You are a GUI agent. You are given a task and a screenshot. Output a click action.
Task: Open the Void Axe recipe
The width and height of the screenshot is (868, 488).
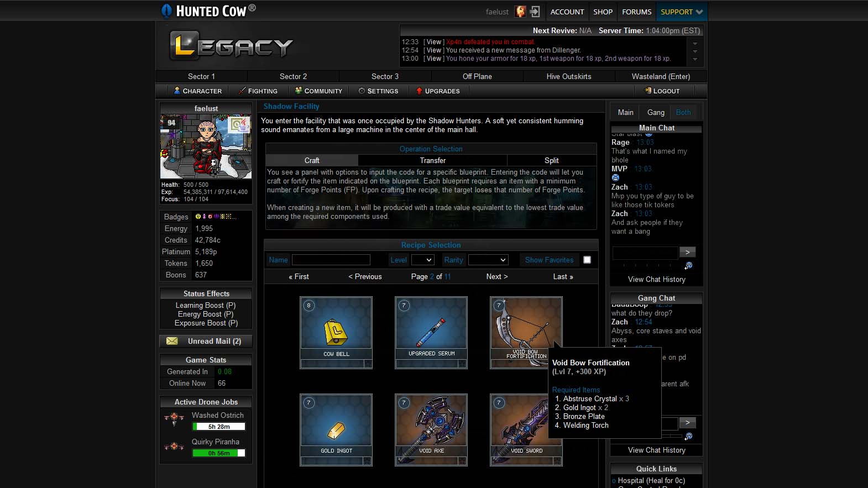(x=431, y=424)
